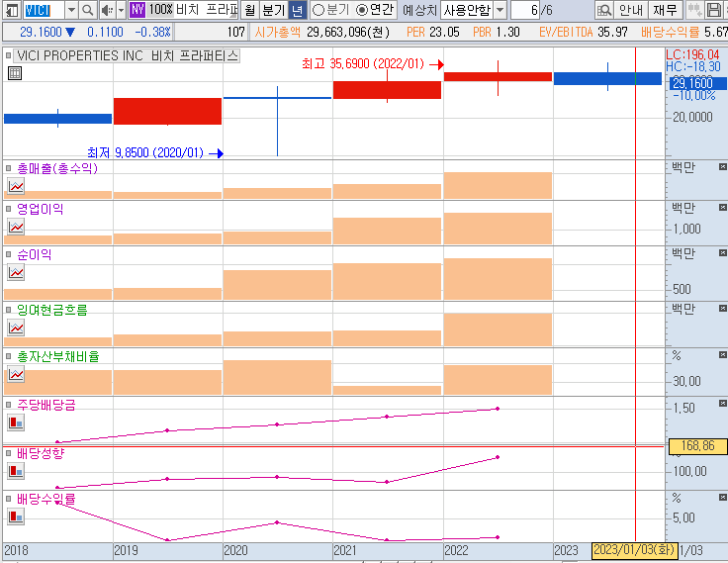This screenshot has width=728, height=563.
Task: Click the save floppy disk icon
Action: tap(713, 10)
